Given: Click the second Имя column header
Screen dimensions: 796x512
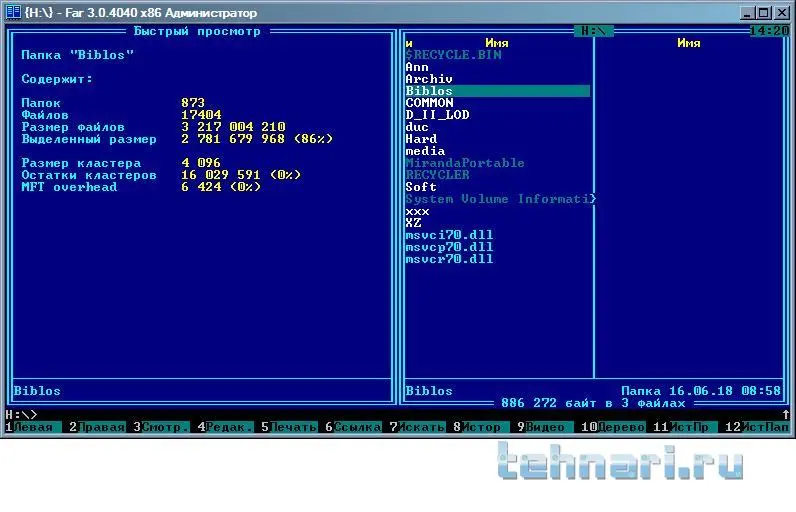Looking at the screenshot, I should point(689,43).
